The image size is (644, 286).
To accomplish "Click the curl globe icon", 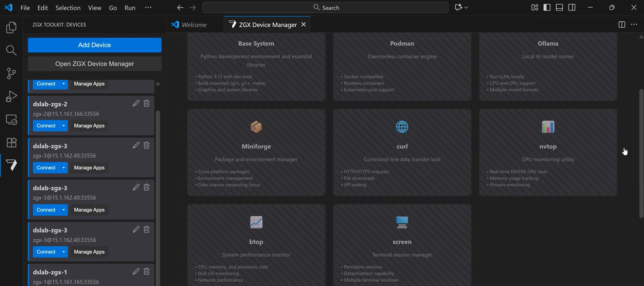I will pyautogui.click(x=402, y=127).
